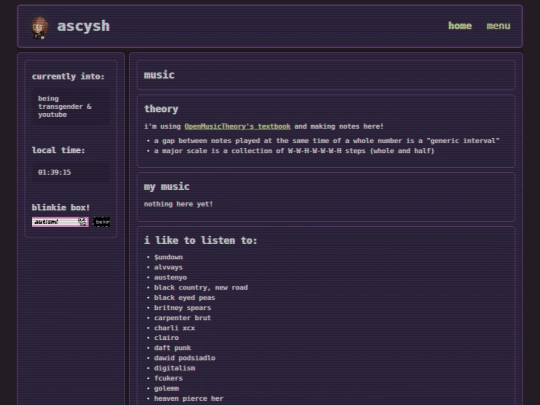Image resolution: width=540 pixels, height=405 pixels.
Task: Click 'golemm' list item
Action: tap(166, 388)
